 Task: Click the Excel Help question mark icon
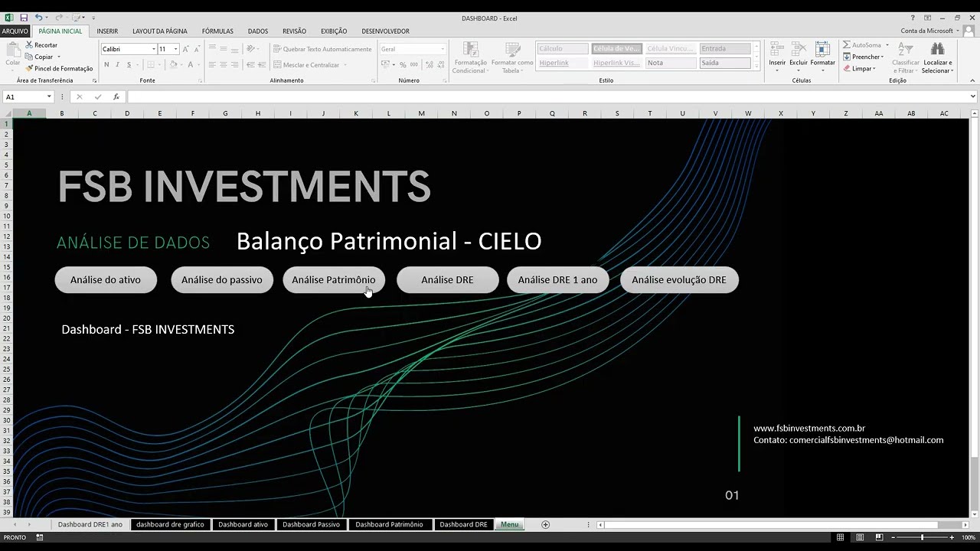[913, 18]
